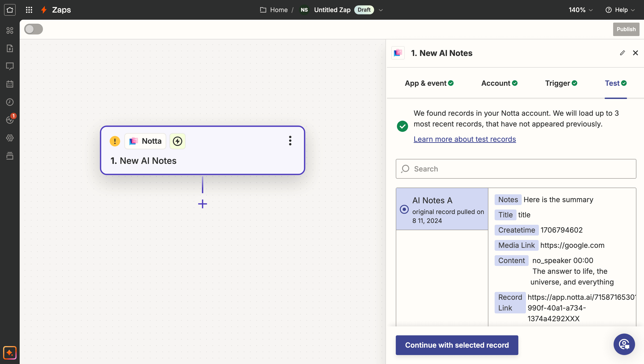
Task: Switch to the Trigger tab
Action: pos(561,83)
